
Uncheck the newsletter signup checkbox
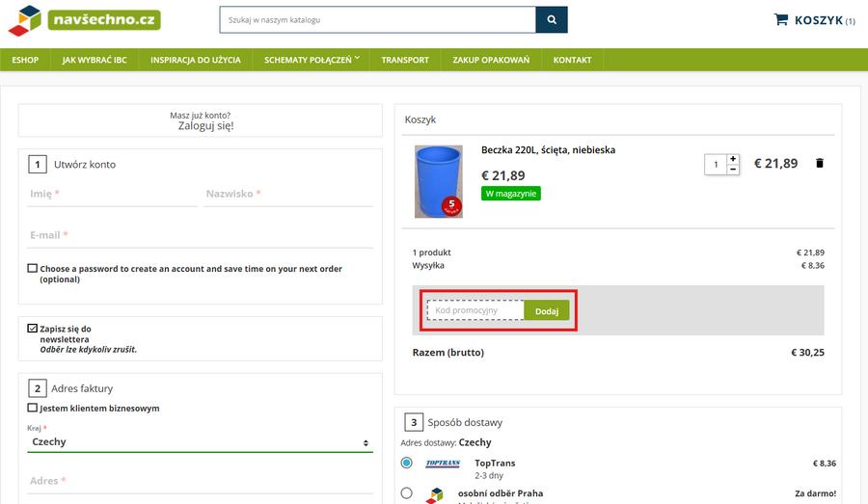(x=33, y=329)
